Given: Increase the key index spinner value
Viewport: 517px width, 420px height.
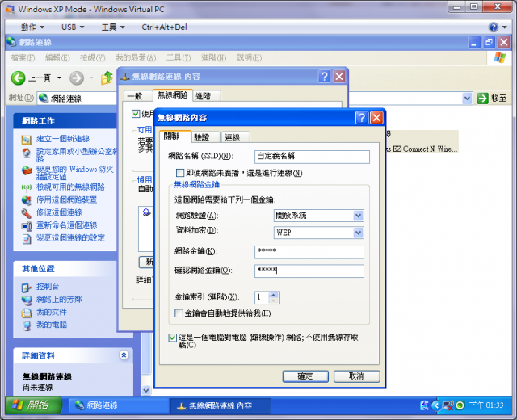Looking at the screenshot, I should click(x=273, y=295).
